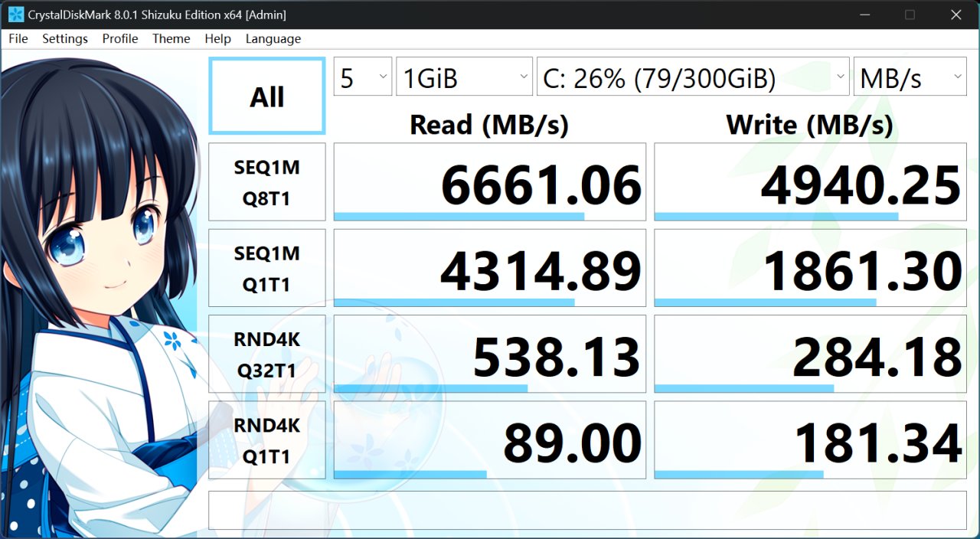Expand the test count dropdown showing 5
The image size is (980, 539).
363,77
